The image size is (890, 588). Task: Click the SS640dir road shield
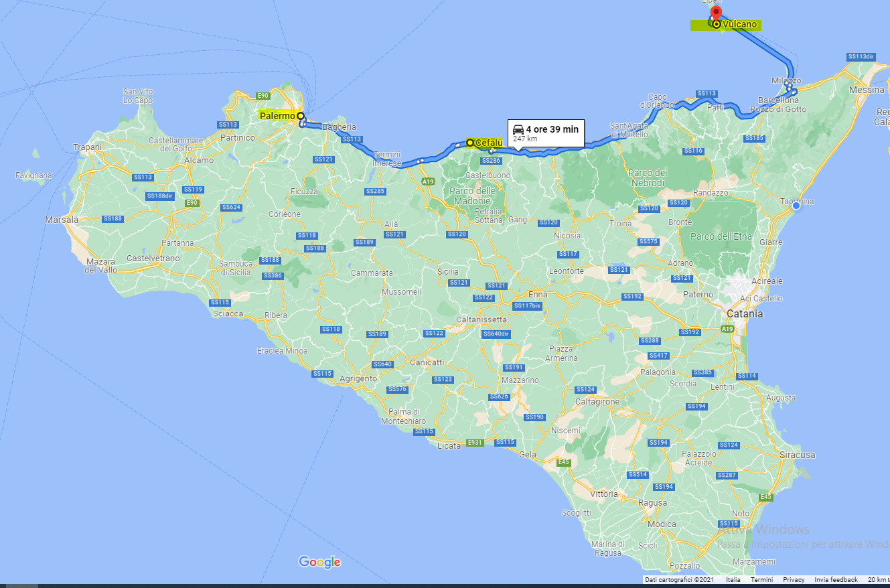[496, 334]
